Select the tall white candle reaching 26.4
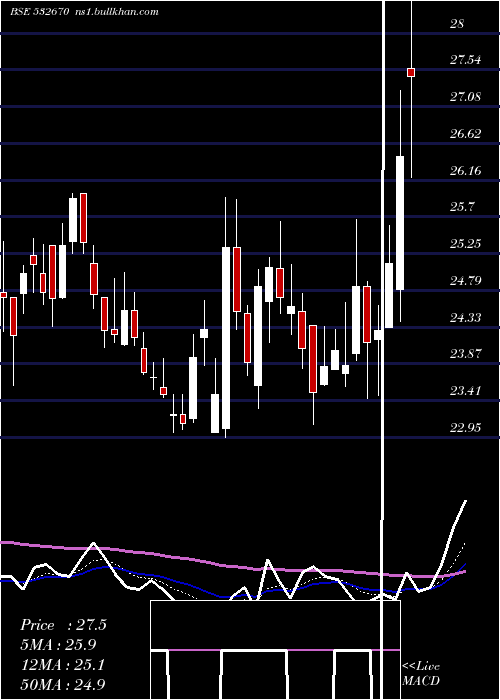The image size is (500, 700). 400,223
